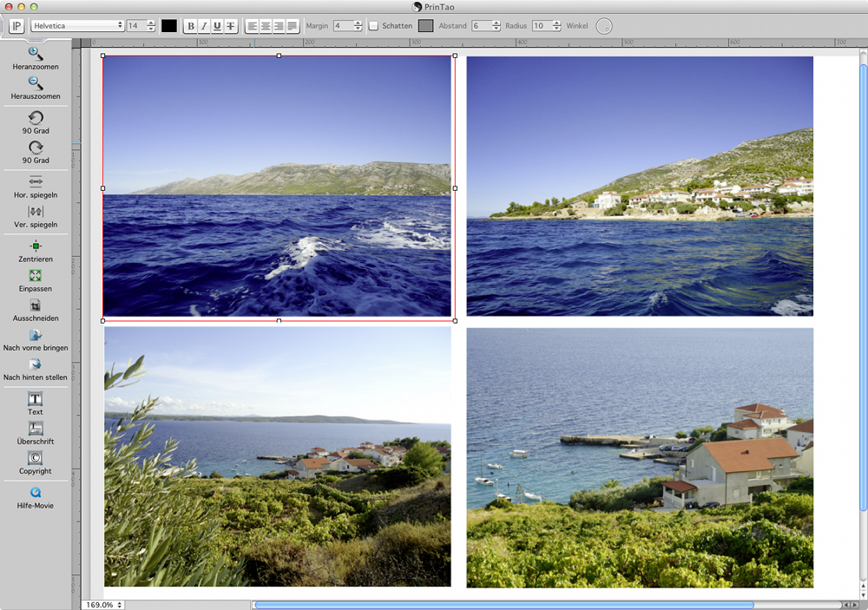The width and height of the screenshot is (868, 610).
Task: Open the Helvetica font dropdown
Action: point(77,26)
